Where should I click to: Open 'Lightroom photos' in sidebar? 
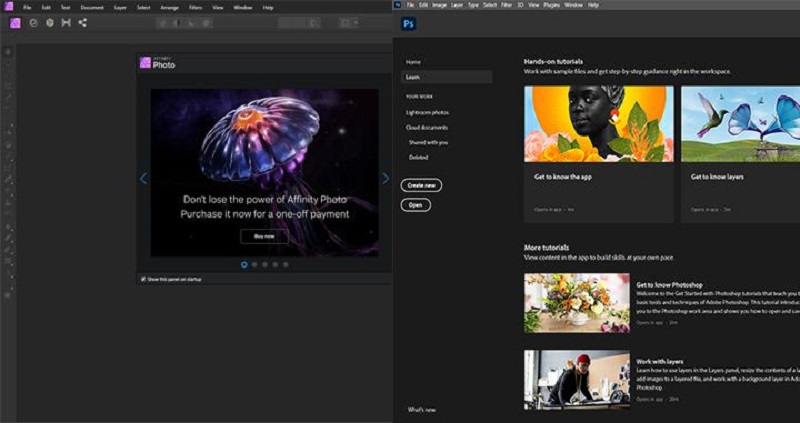coord(428,112)
